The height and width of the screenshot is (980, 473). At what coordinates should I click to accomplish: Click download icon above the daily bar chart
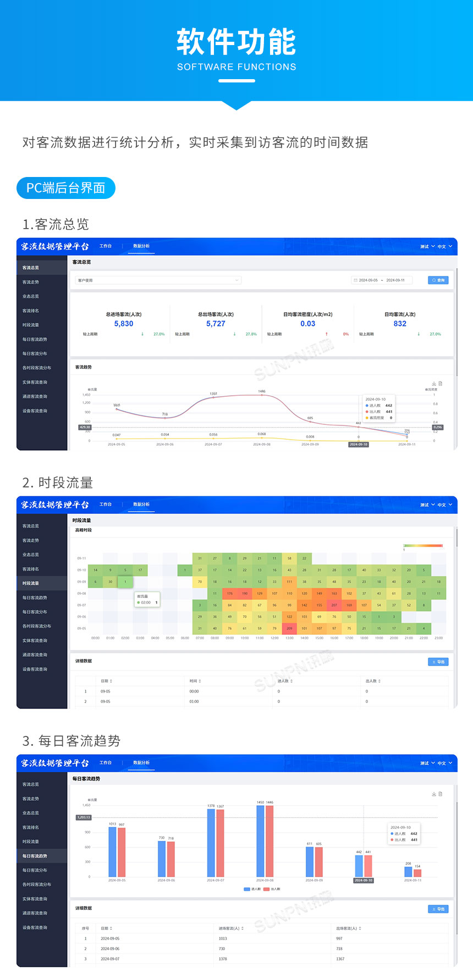tap(433, 794)
